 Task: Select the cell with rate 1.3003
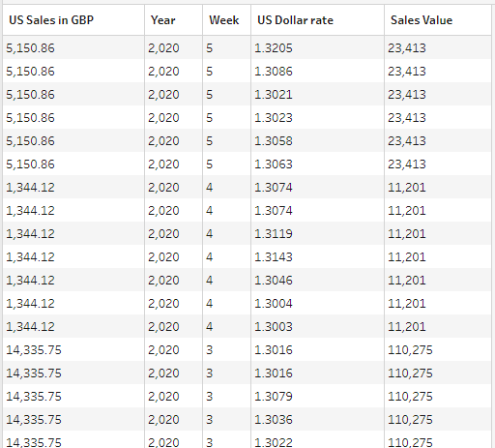tap(317, 326)
